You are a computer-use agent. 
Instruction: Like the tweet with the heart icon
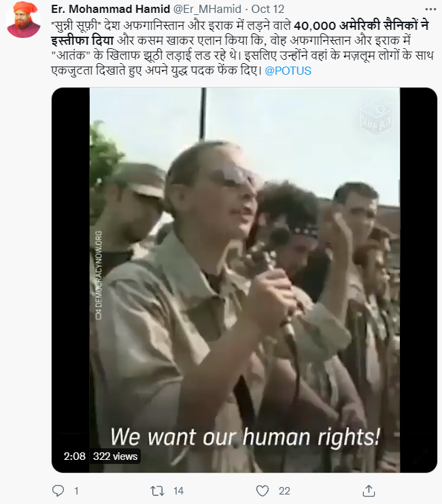click(x=262, y=491)
